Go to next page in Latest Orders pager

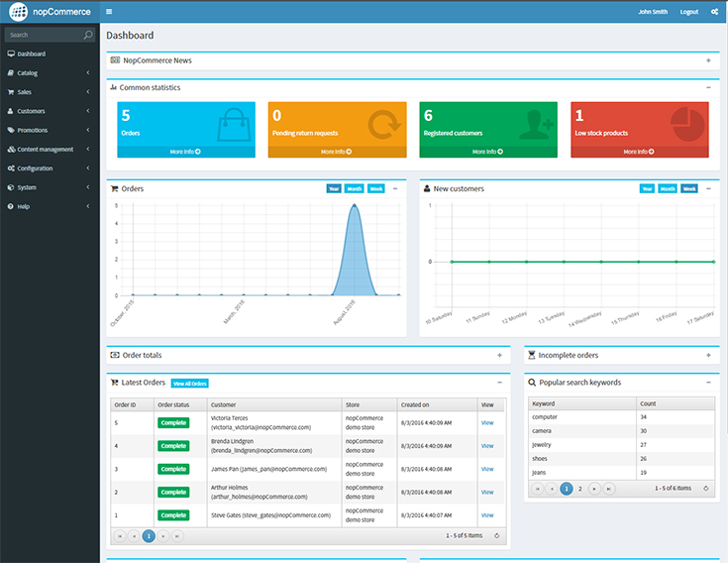(x=163, y=536)
